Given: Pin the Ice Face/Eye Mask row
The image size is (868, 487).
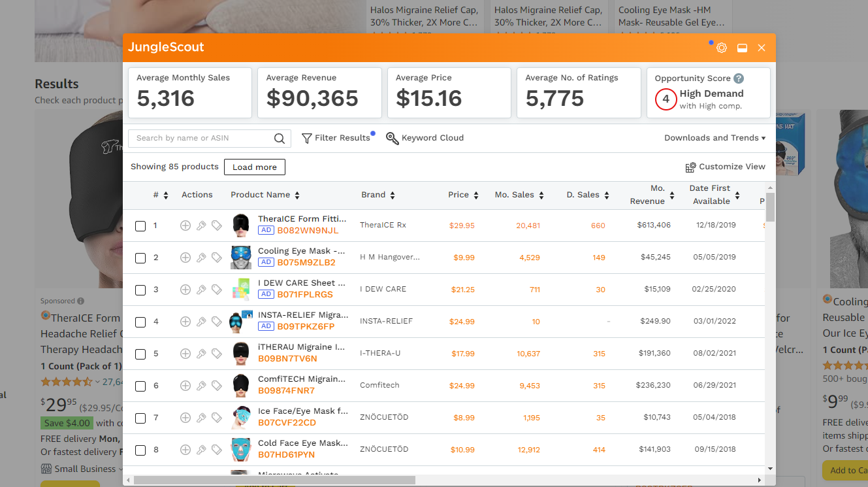Looking at the screenshot, I should tap(201, 418).
